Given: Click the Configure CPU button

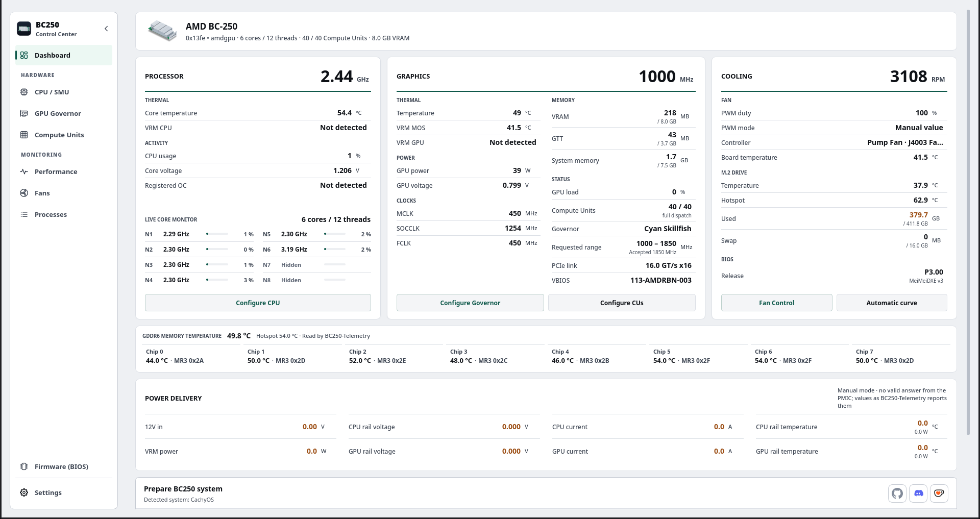Looking at the screenshot, I should coord(258,303).
